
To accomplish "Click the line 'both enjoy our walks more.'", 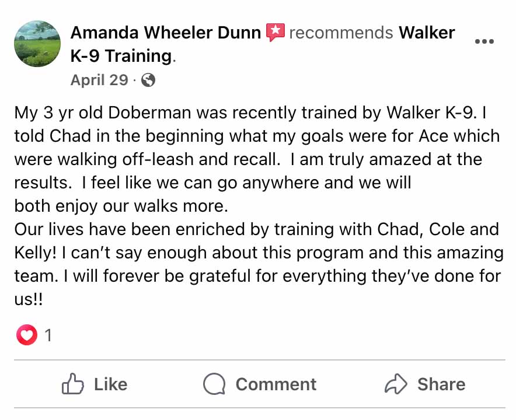I will point(121,206).
